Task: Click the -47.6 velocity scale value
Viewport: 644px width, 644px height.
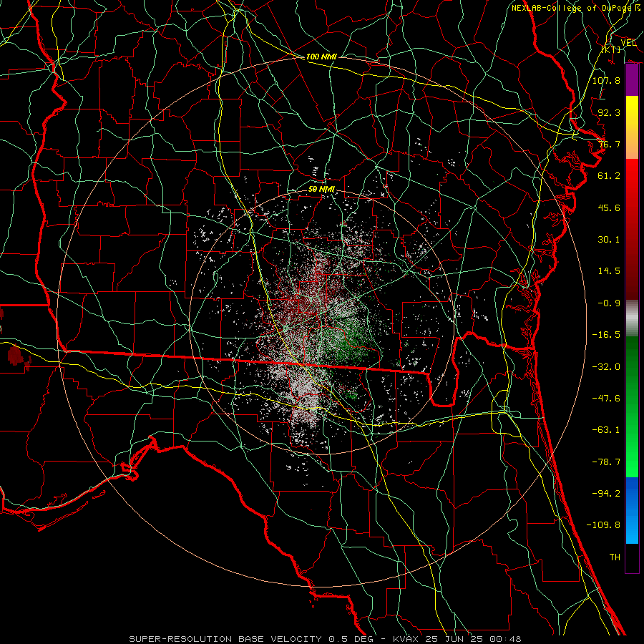Action: 606,399
